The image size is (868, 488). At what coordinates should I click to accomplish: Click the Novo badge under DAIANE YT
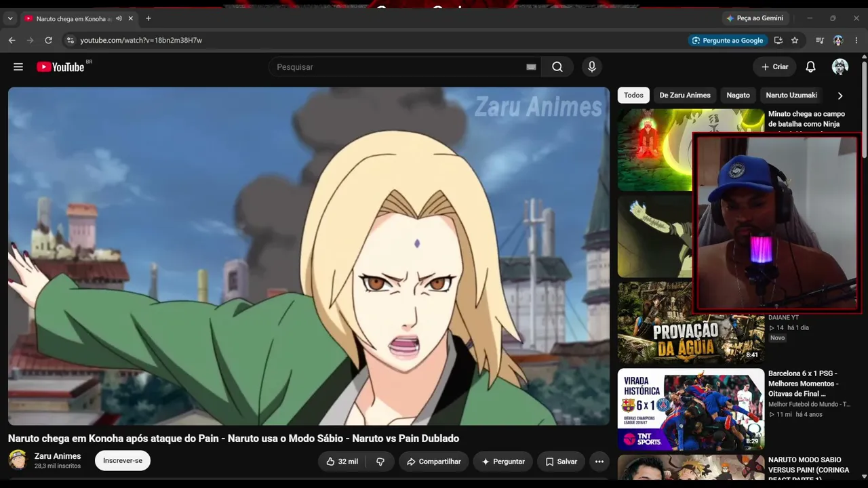[777, 338]
